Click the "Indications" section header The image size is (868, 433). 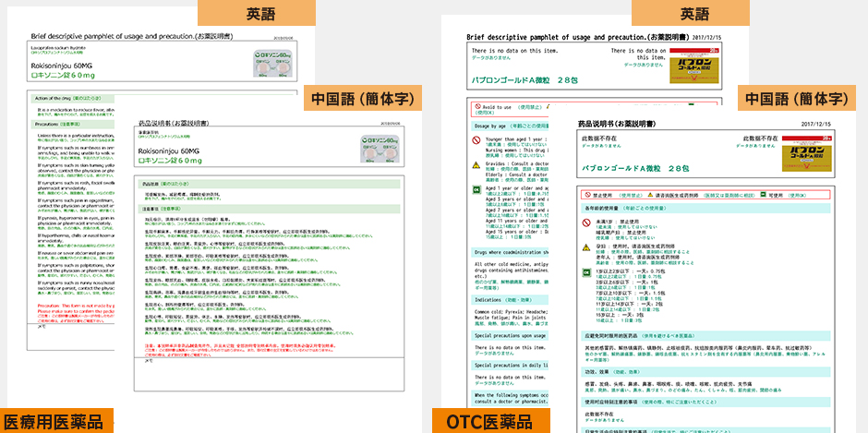[510, 299]
